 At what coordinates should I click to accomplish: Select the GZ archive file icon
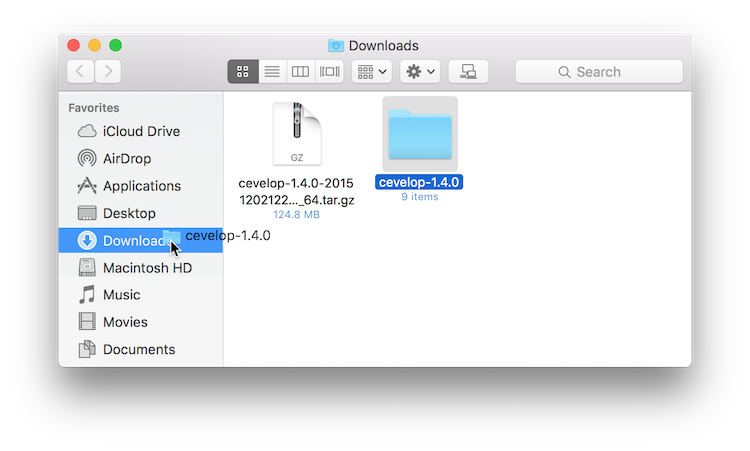point(297,133)
